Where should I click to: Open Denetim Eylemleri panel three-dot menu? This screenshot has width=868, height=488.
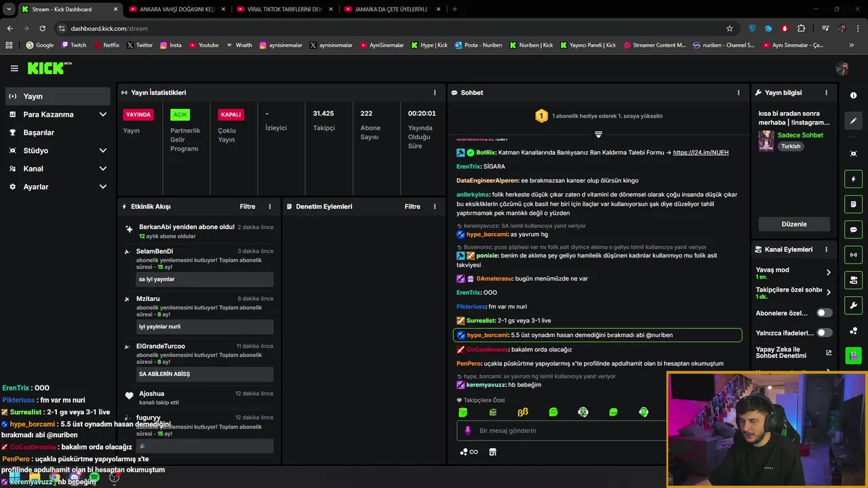click(435, 206)
